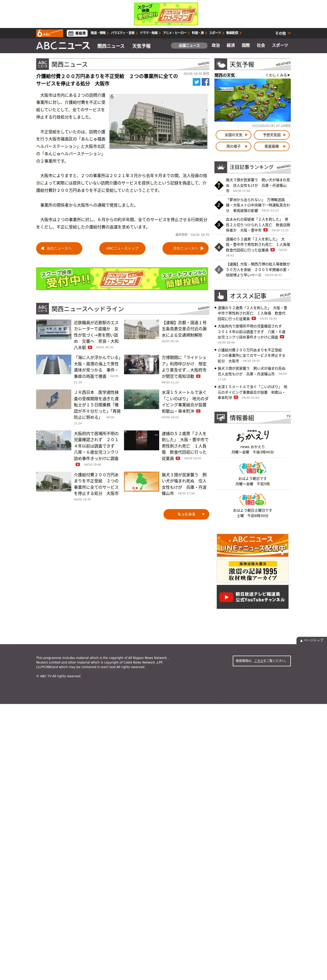Viewport: 327px width, 980px height.
Task: Open おはよう朝日です program logo
Action: [252, 468]
